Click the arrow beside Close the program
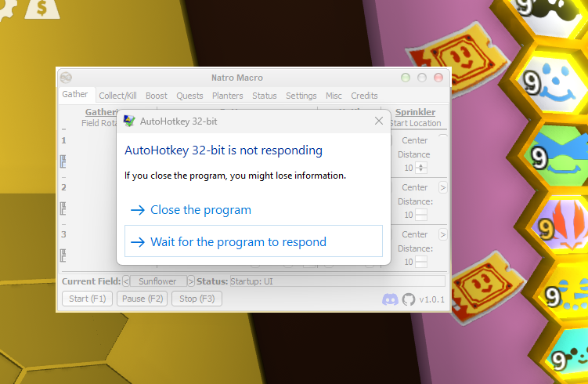This screenshot has width=588, height=384. pyautogui.click(x=138, y=210)
